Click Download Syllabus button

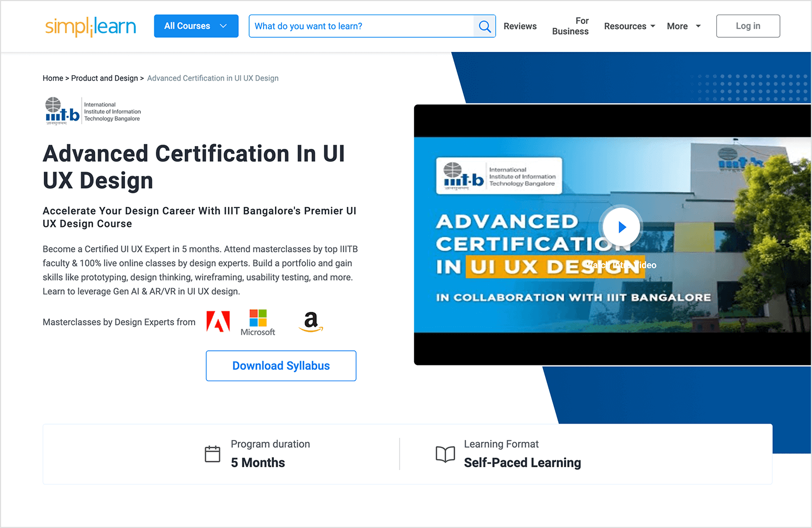pos(281,366)
